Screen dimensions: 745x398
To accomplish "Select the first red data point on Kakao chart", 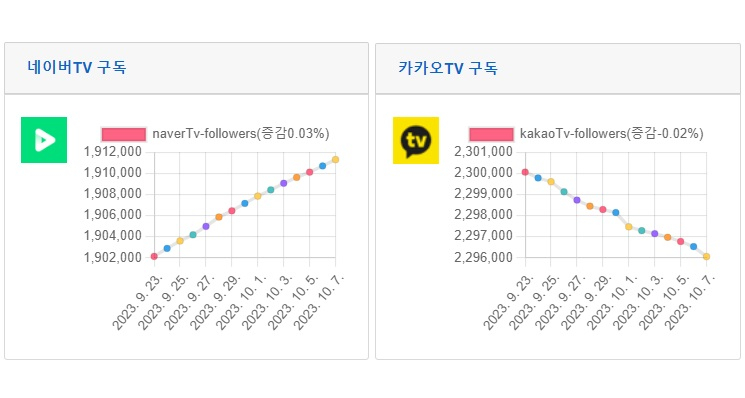I will (x=525, y=172).
